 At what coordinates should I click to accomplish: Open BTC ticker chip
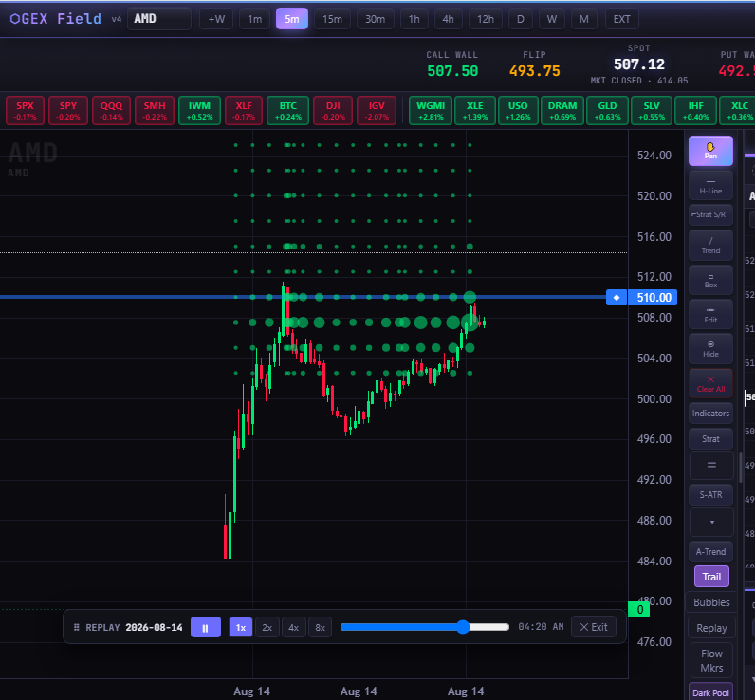[x=288, y=110]
